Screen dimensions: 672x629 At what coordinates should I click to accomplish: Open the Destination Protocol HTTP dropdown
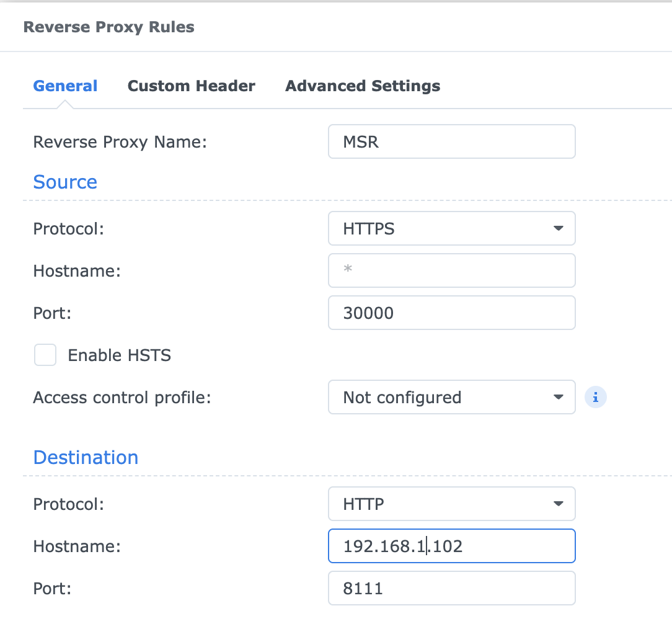[452, 504]
